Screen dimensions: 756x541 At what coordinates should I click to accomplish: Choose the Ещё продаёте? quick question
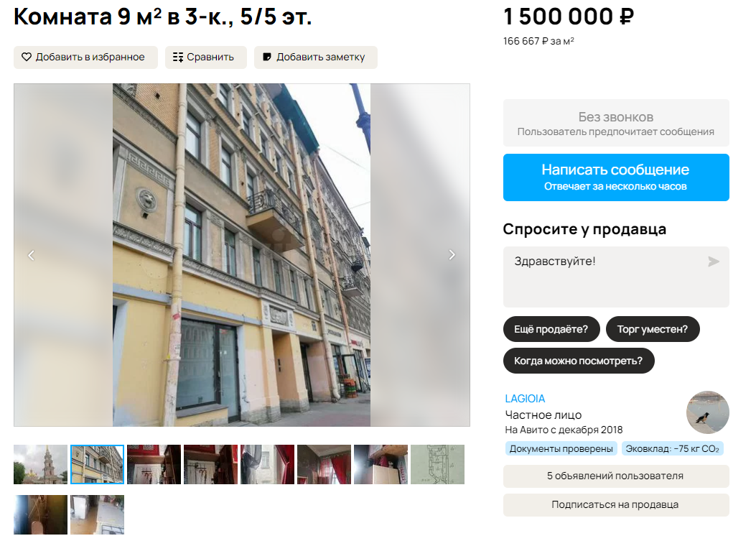[551, 329]
